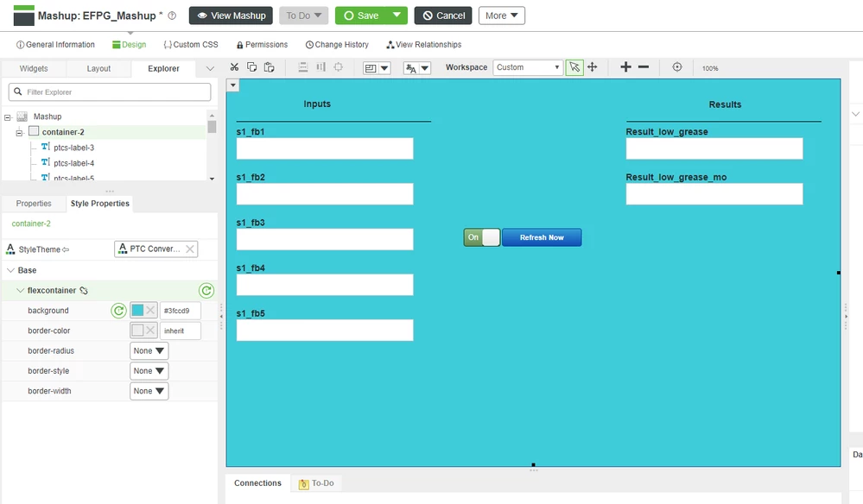The height and width of the screenshot is (504, 863).
Task: Click the StyleTheme binding arrow icon
Action: coord(66,249)
